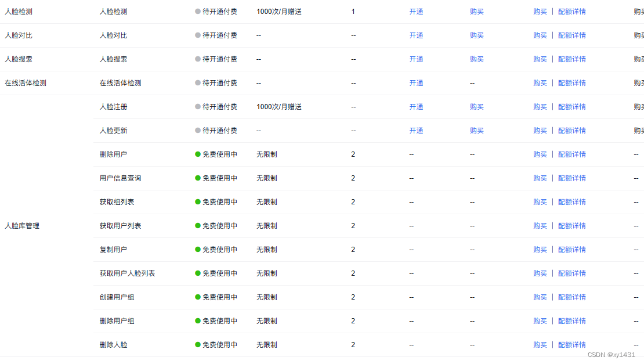Open 配额详情 for 删除用户组
644x364 pixels.
[x=572, y=320]
